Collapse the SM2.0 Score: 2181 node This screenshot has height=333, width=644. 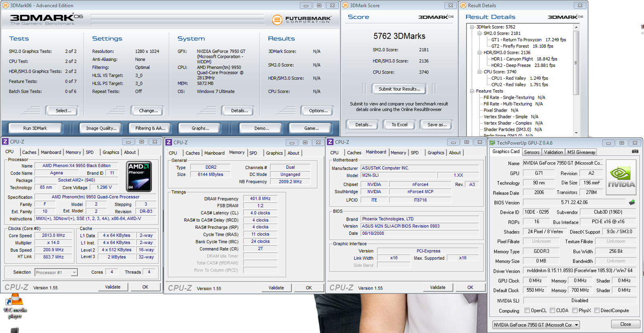(480, 33)
